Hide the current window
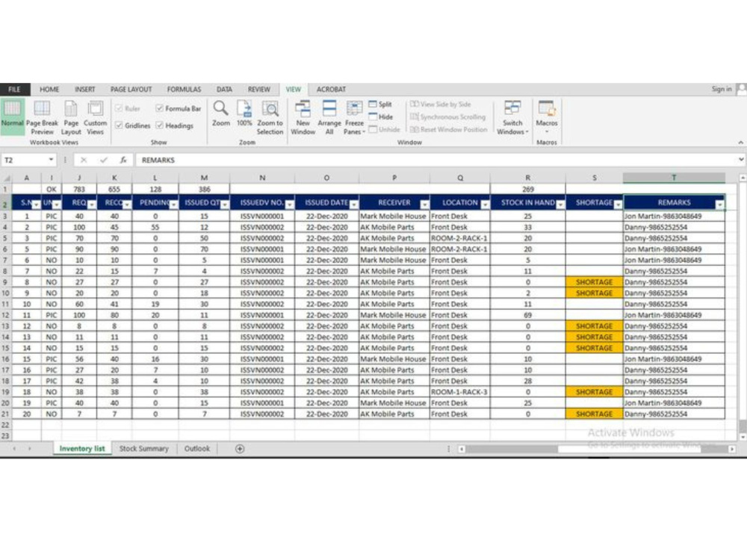 click(x=381, y=116)
